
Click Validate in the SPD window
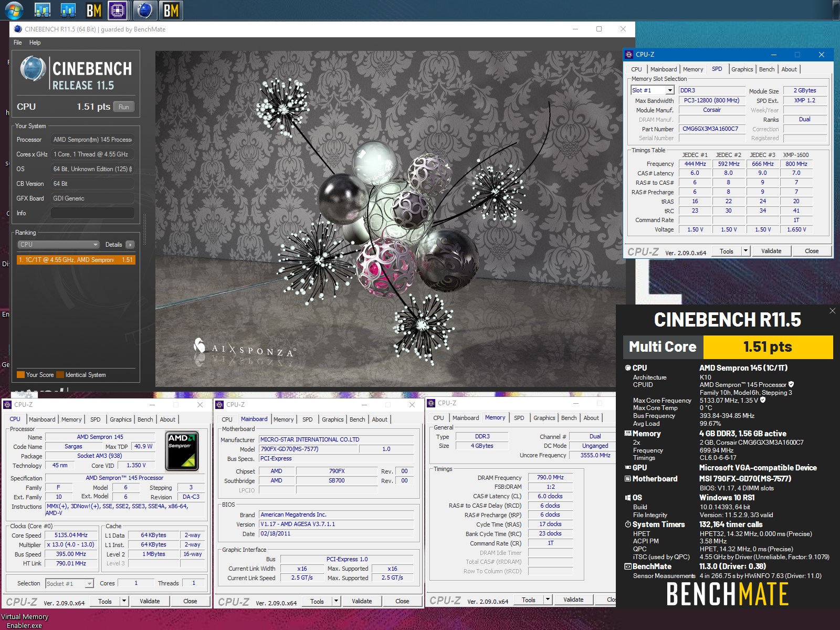(x=771, y=251)
